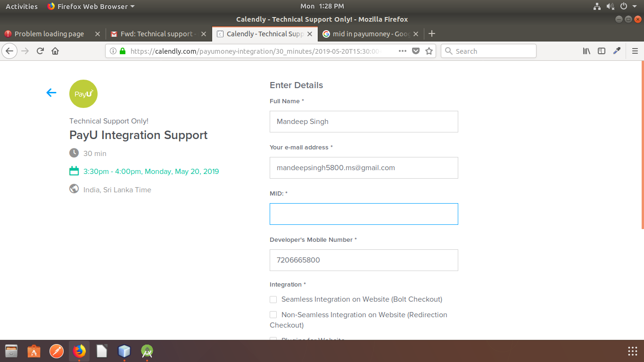Go to Firefox home page

coord(55,51)
